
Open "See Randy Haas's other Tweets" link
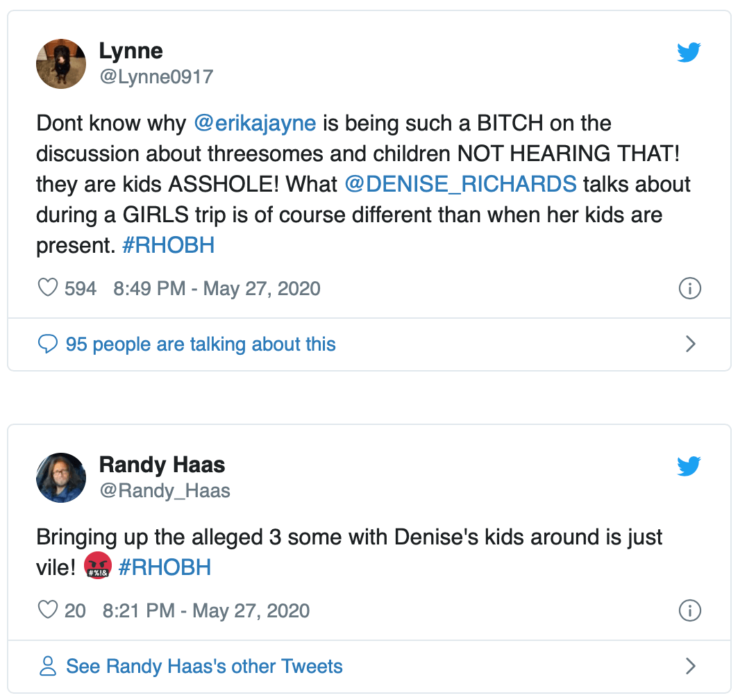204,667
